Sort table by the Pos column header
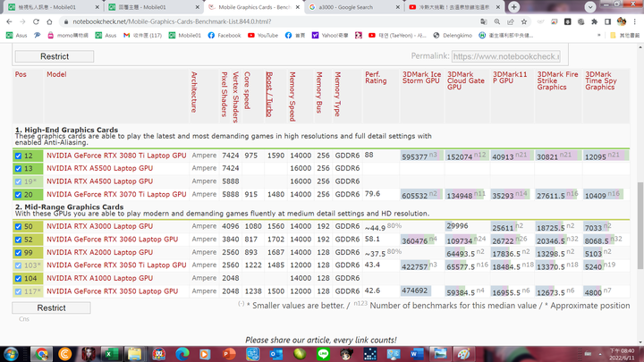Viewport: 644px width, 362px height. click(21, 74)
